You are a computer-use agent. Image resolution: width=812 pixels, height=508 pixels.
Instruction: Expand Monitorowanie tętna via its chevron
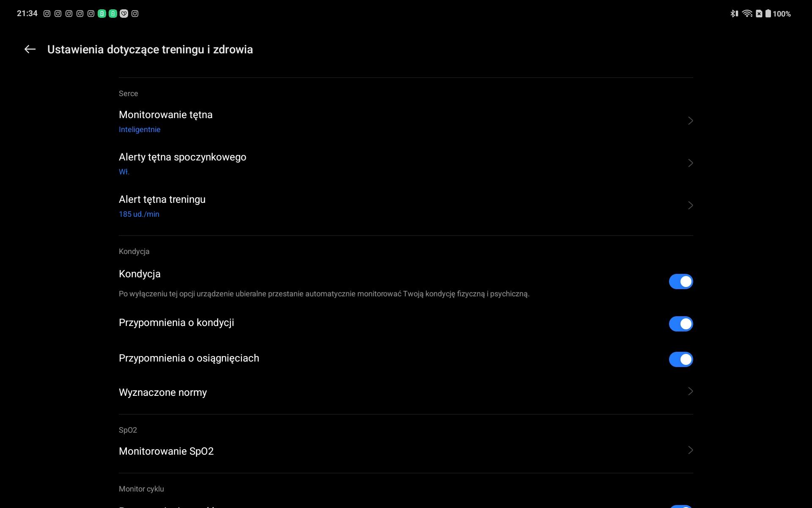point(690,121)
